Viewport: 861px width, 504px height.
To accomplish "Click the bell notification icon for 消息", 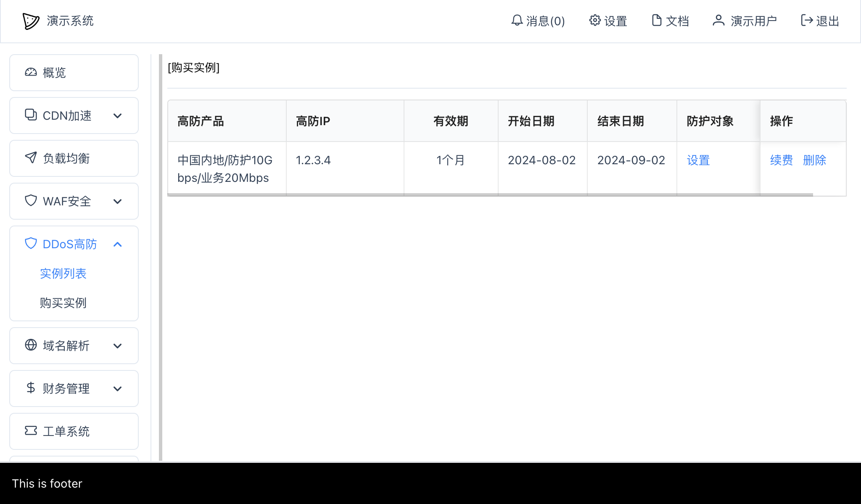I will tap(517, 21).
